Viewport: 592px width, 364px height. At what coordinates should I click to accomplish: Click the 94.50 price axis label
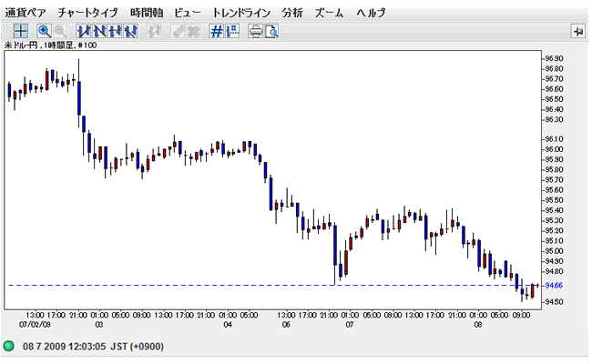coord(554,301)
